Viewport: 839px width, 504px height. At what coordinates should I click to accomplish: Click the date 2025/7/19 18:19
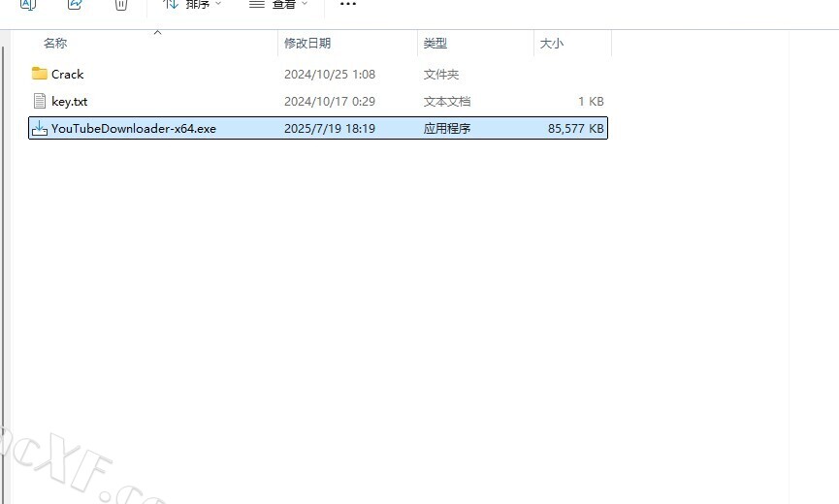[330, 129]
